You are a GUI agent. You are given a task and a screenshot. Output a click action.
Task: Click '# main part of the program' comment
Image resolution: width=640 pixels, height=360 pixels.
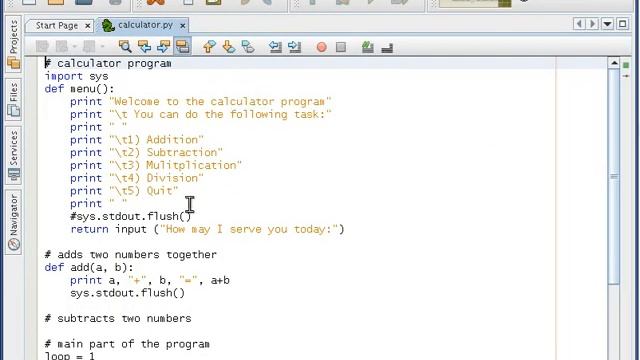click(x=127, y=344)
